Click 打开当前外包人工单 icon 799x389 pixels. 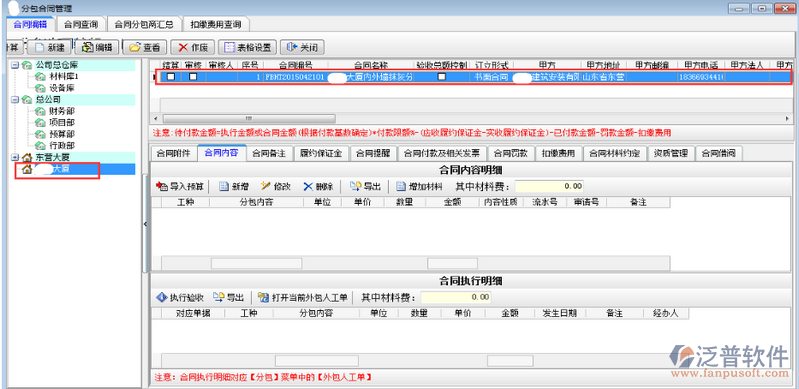pos(263,298)
